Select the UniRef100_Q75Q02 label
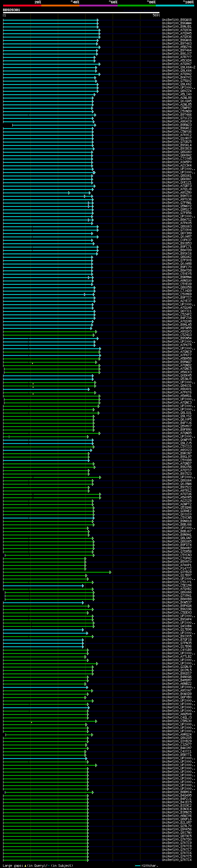The height and width of the screenshot is (868, 197). 177,81
